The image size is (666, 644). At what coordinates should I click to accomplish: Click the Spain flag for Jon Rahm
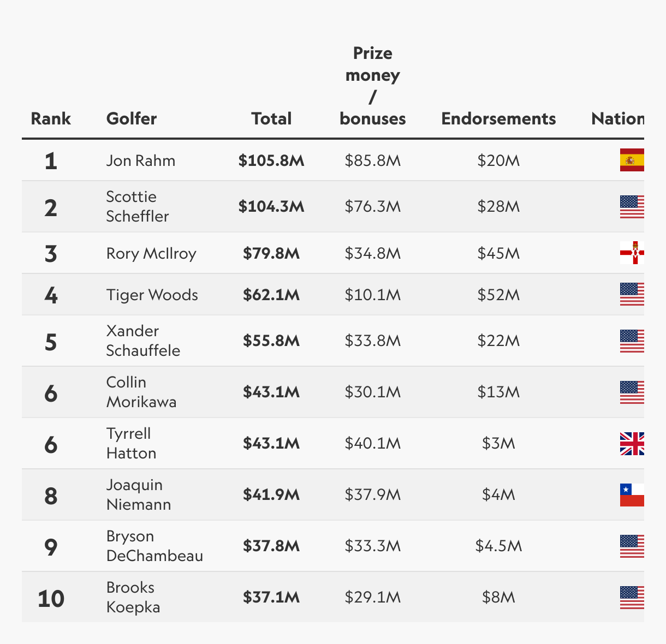tap(632, 160)
